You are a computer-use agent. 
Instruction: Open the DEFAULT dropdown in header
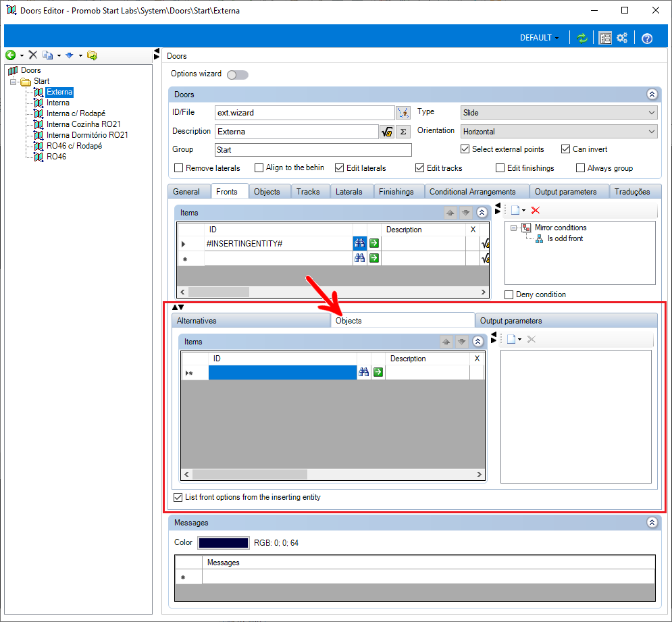(x=539, y=38)
